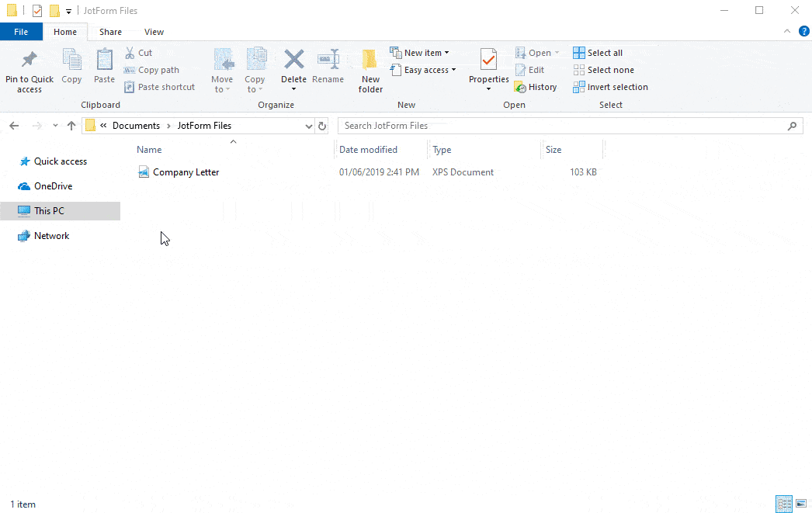Screen dimensions: 812x513
Task: View file History using the History icon
Action: [x=536, y=87]
